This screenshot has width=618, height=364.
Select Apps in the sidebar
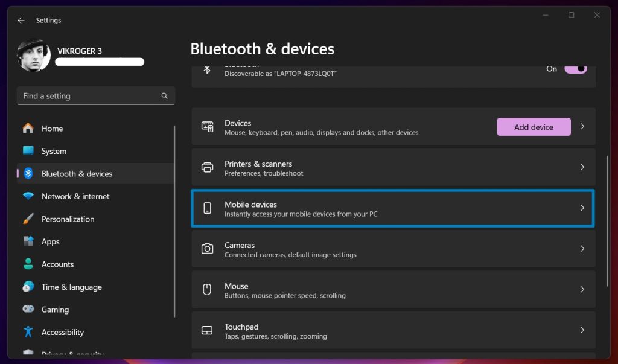pos(51,241)
